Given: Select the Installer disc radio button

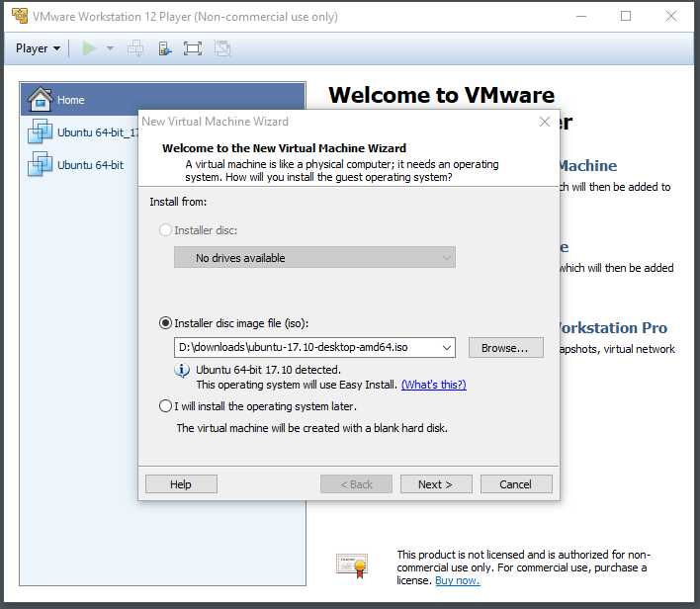Looking at the screenshot, I should [165, 230].
